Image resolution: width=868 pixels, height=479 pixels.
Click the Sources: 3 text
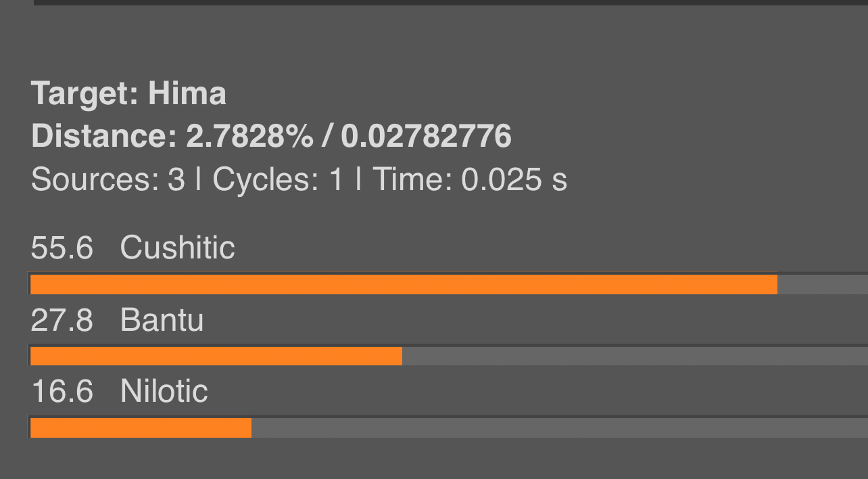pyautogui.click(x=107, y=180)
